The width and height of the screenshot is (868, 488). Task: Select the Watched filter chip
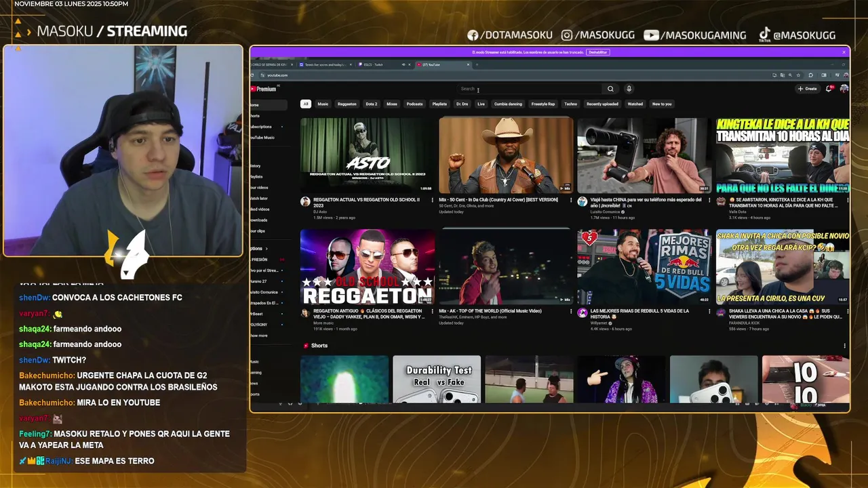(635, 104)
